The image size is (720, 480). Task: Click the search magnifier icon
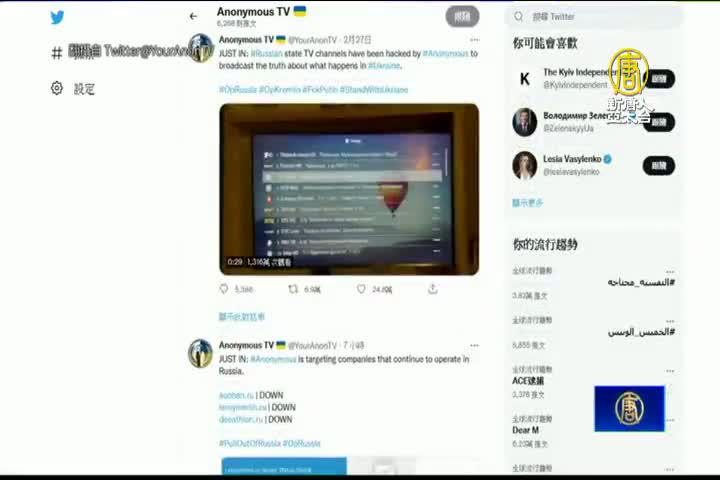[519, 16]
